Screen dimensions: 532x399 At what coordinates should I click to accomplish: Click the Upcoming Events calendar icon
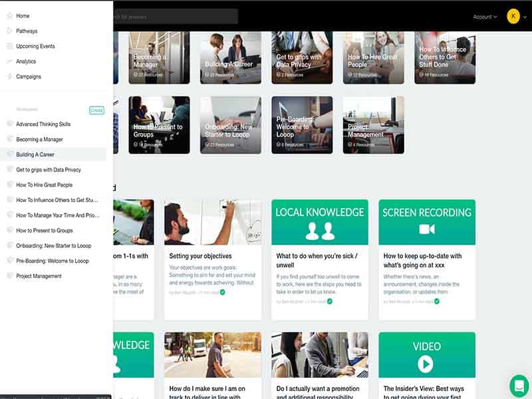(9, 46)
